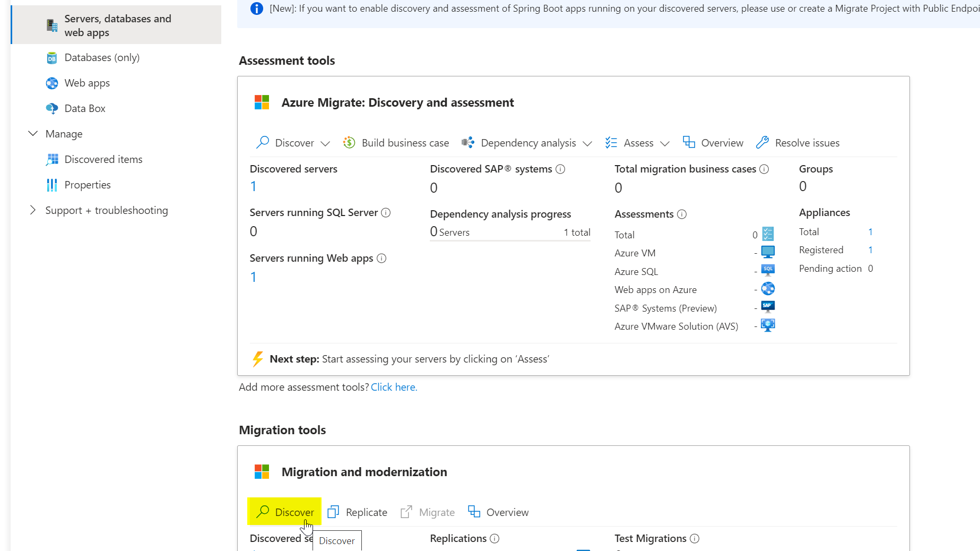Open Discover dropdown in Assessment tools

click(x=293, y=143)
